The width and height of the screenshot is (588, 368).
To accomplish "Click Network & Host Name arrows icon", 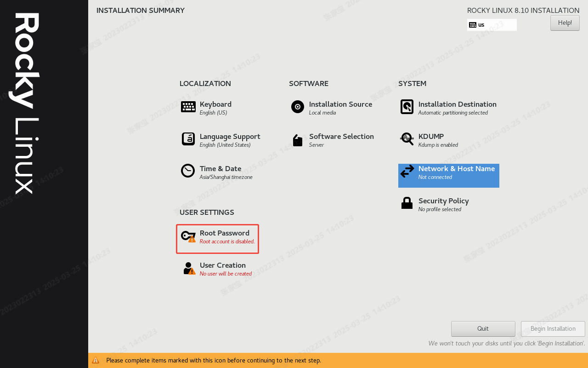I will (x=407, y=171).
